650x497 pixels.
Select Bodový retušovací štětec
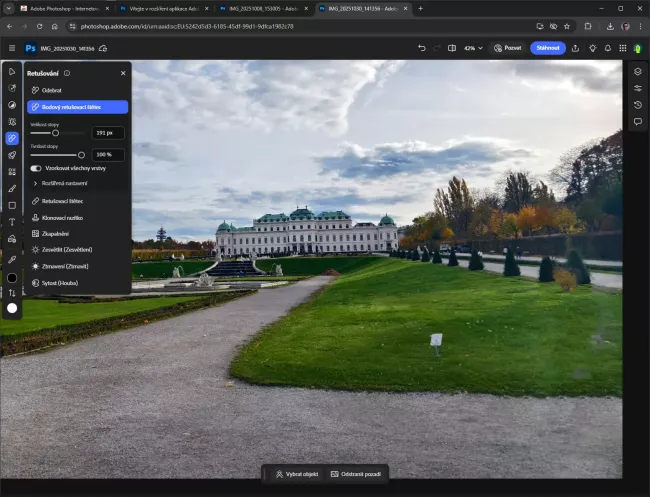click(78, 107)
